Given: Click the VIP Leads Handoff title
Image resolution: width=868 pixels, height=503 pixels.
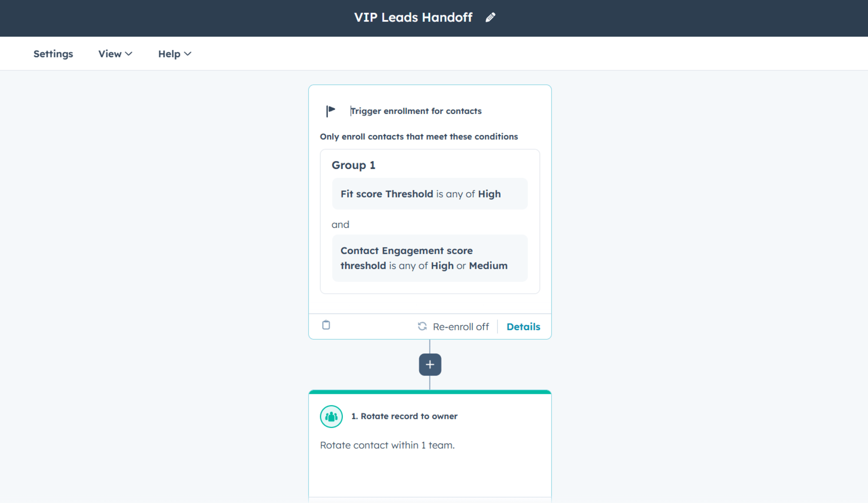Looking at the screenshot, I should [413, 17].
